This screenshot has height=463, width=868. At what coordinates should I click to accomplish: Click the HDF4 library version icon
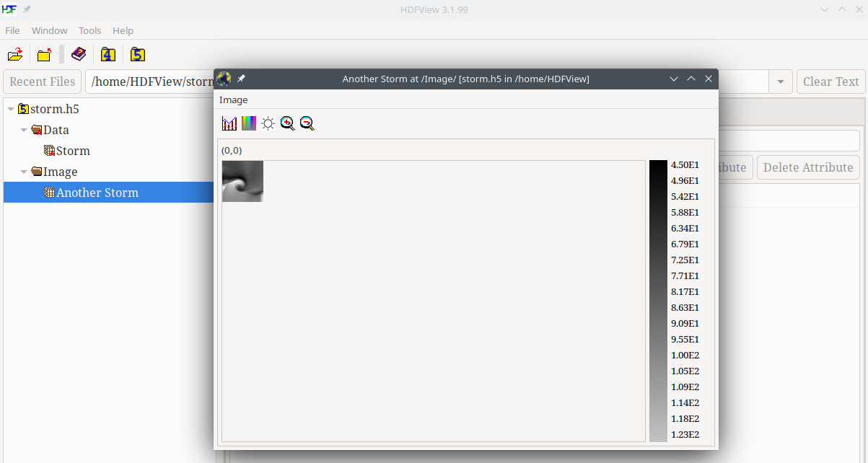tap(108, 55)
